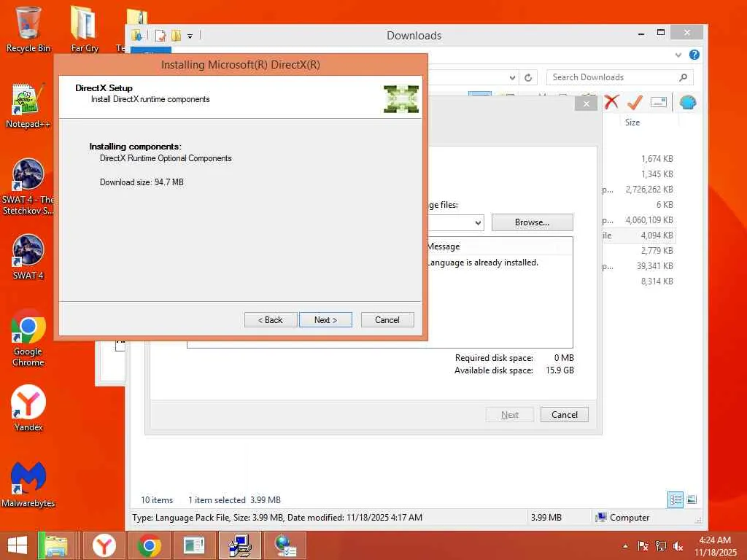Screen dimensions: 747x560
Task: Open the taskbar clock and date
Action: pyautogui.click(x=715, y=546)
